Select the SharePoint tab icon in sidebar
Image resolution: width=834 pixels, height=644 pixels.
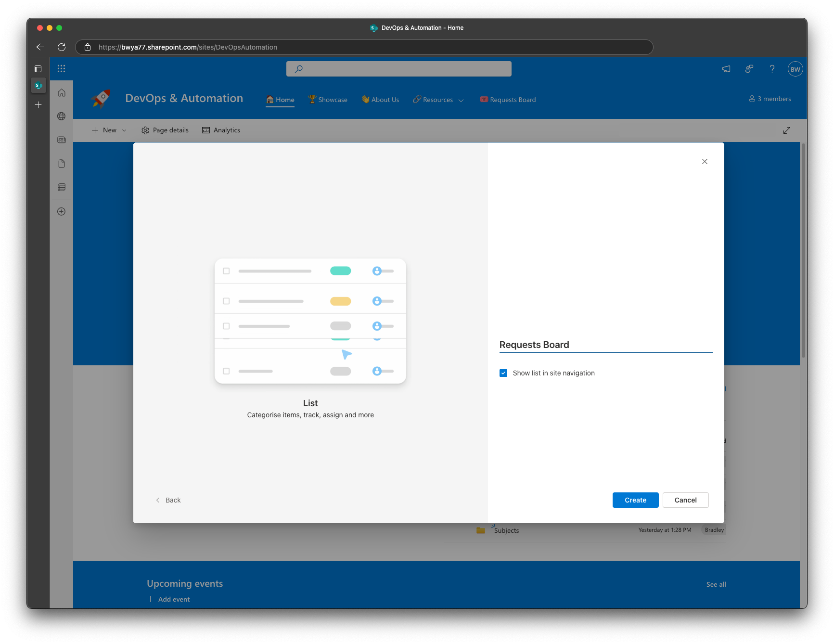pyautogui.click(x=38, y=86)
